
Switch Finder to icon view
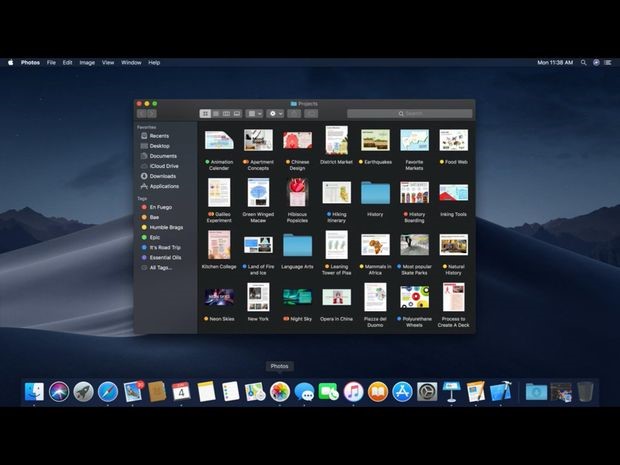point(205,114)
